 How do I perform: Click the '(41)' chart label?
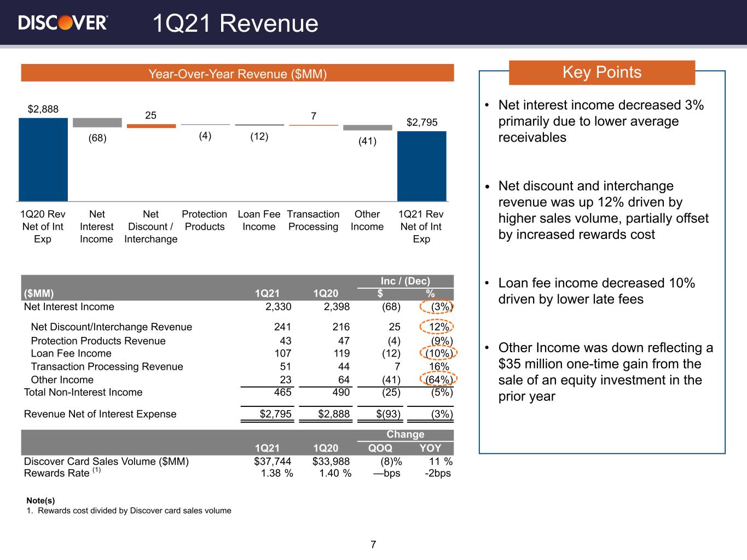(367, 141)
